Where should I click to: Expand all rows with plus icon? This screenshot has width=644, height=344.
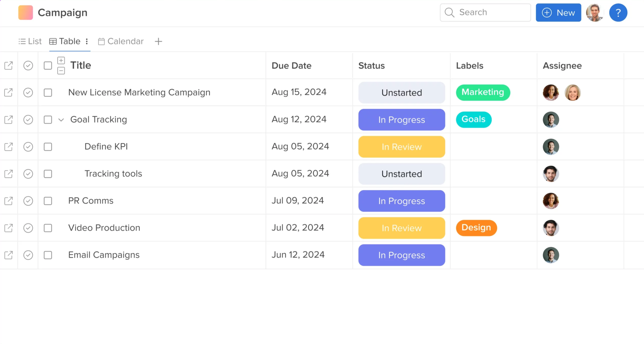point(61,60)
